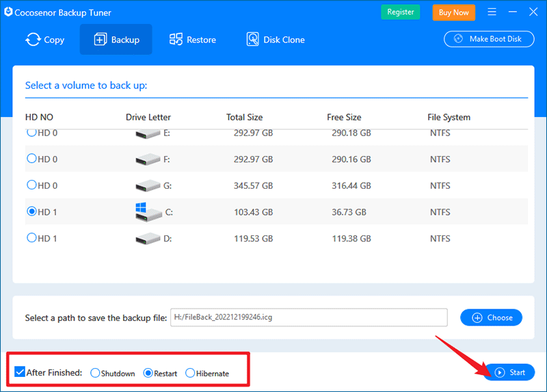Click the drive icon for E:
Image resolution: width=547 pixels, height=392 pixels.
[x=148, y=133]
